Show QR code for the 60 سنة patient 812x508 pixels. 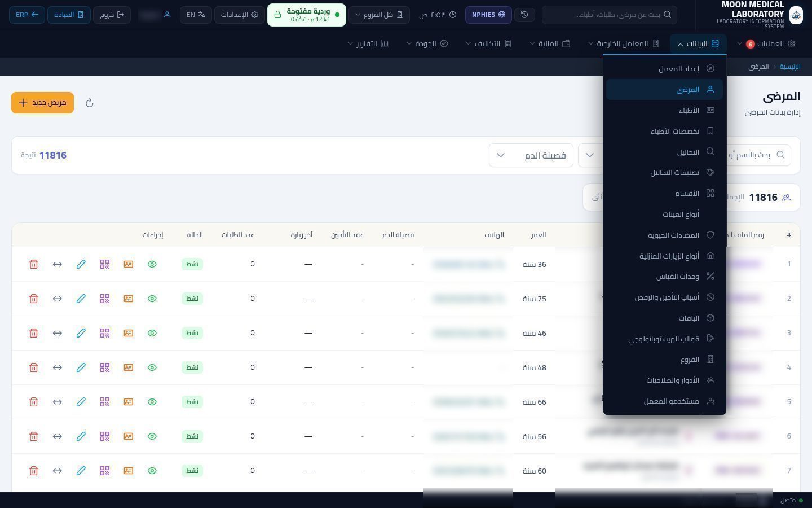coord(105,471)
